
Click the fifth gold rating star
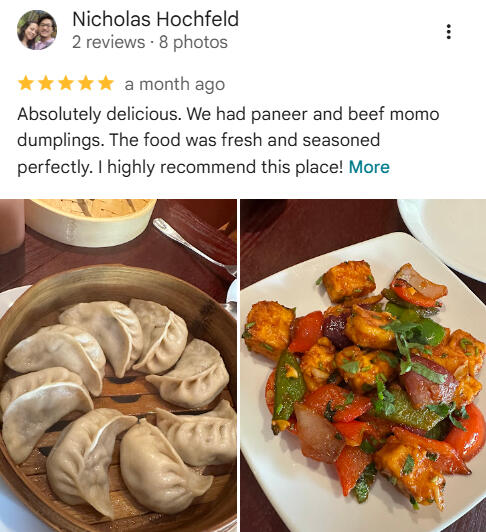(106, 83)
